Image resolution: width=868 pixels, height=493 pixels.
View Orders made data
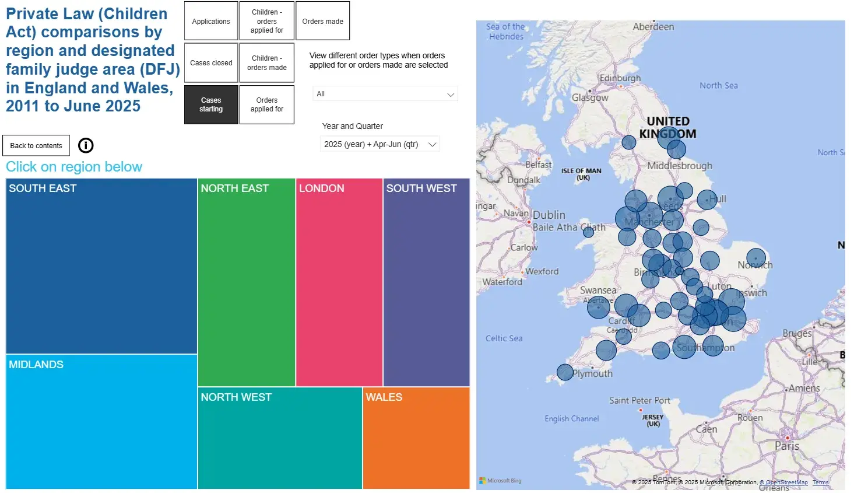coord(322,20)
